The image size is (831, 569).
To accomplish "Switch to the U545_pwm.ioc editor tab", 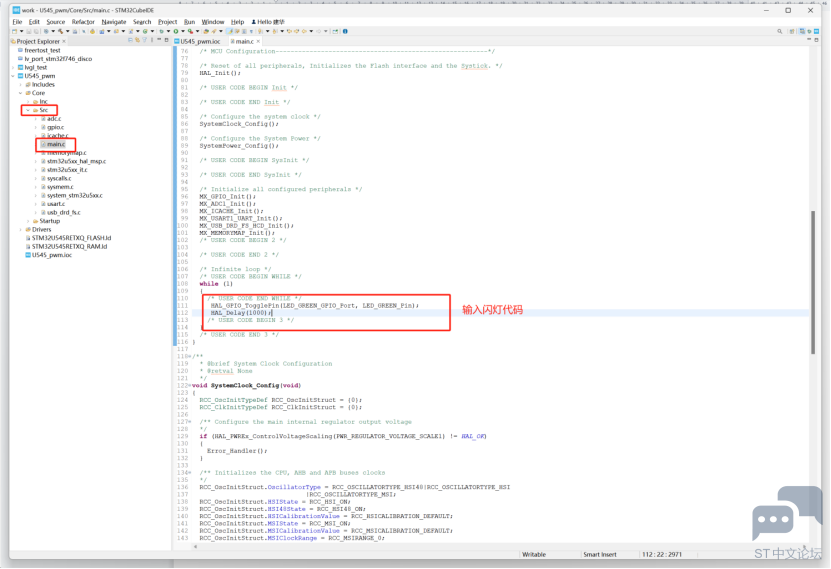I will click(197, 41).
